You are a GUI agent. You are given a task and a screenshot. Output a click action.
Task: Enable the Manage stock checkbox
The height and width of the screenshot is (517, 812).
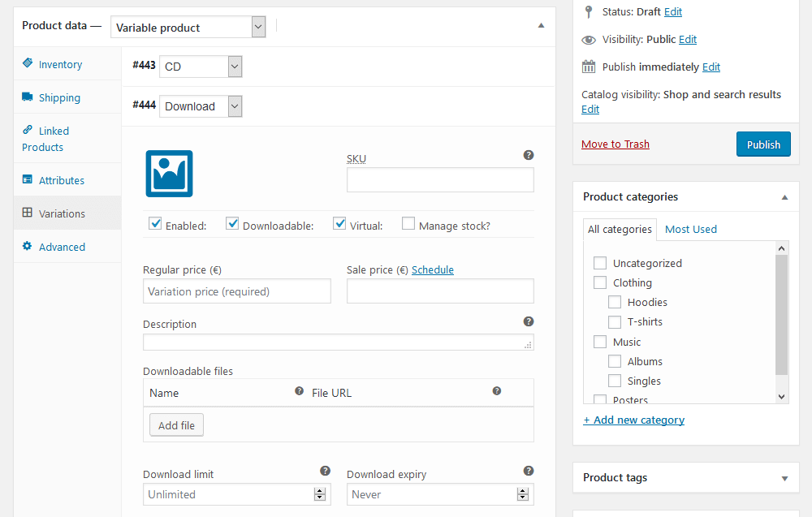408,224
